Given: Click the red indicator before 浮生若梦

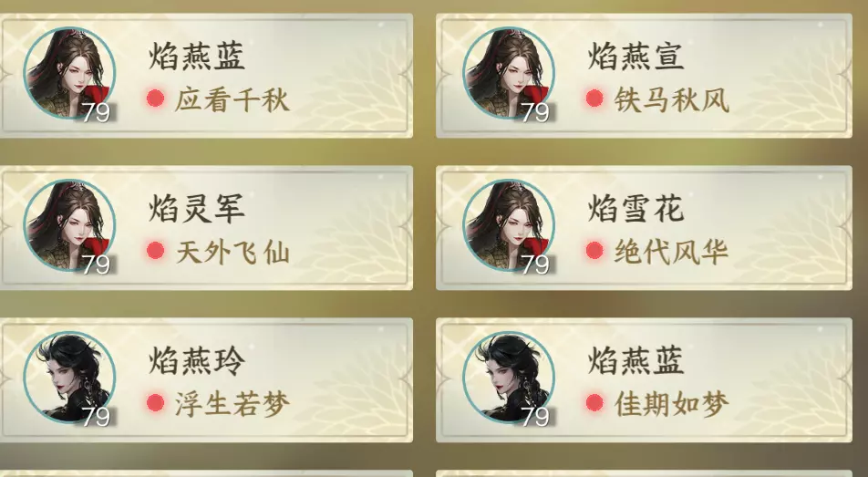Looking at the screenshot, I should 156,403.
